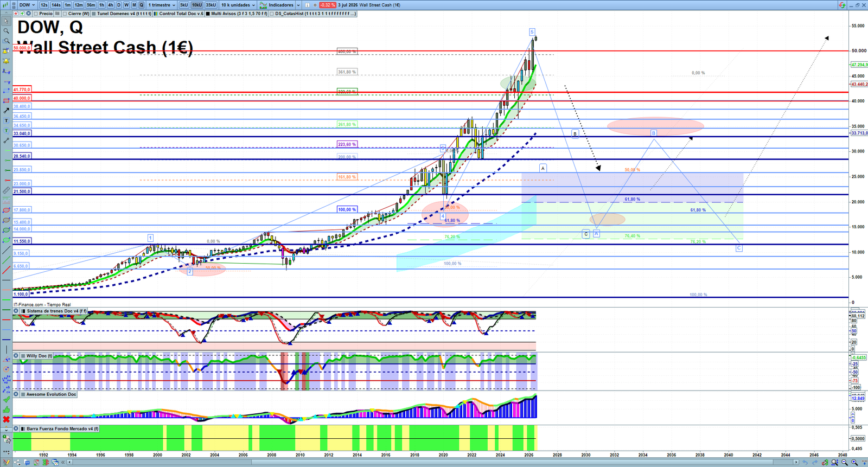Create alert with bell-cursor tool
868x467 pixels.
pyautogui.click(x=6, y=51)
